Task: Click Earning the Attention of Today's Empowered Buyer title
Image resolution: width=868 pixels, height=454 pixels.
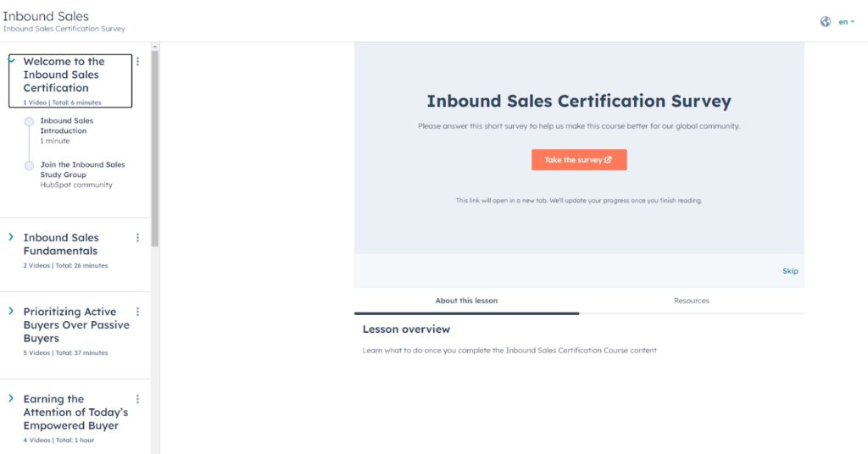Action: tap(75, 412)
